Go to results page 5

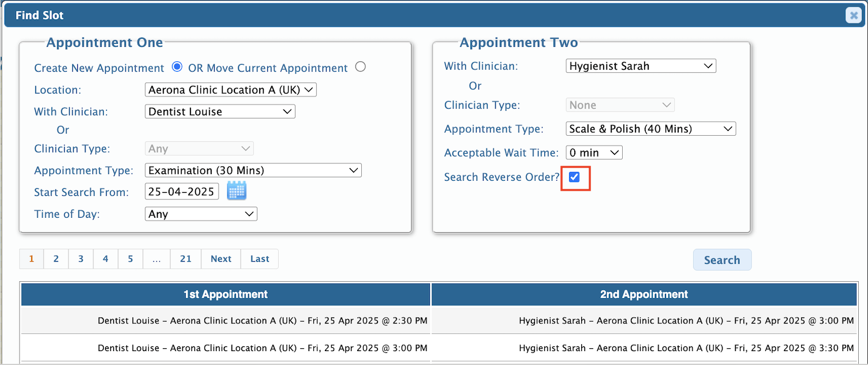(130, 259)
